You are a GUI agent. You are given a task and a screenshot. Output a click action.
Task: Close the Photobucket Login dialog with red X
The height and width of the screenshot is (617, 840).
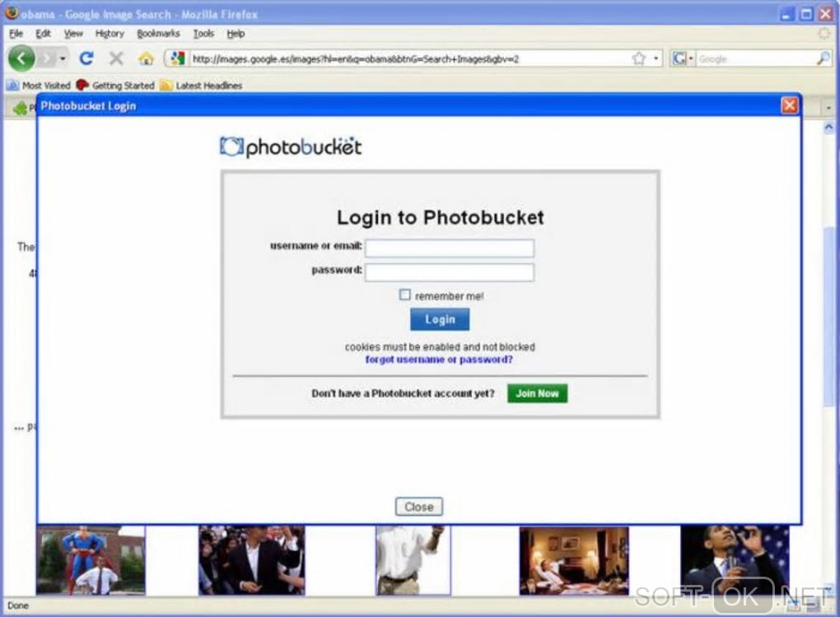(789, 105)
